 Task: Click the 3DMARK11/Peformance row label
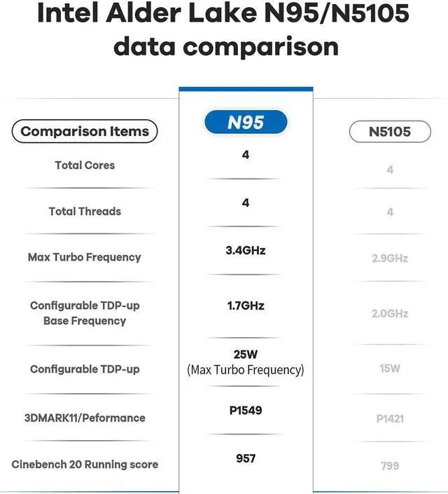(85, 418)
